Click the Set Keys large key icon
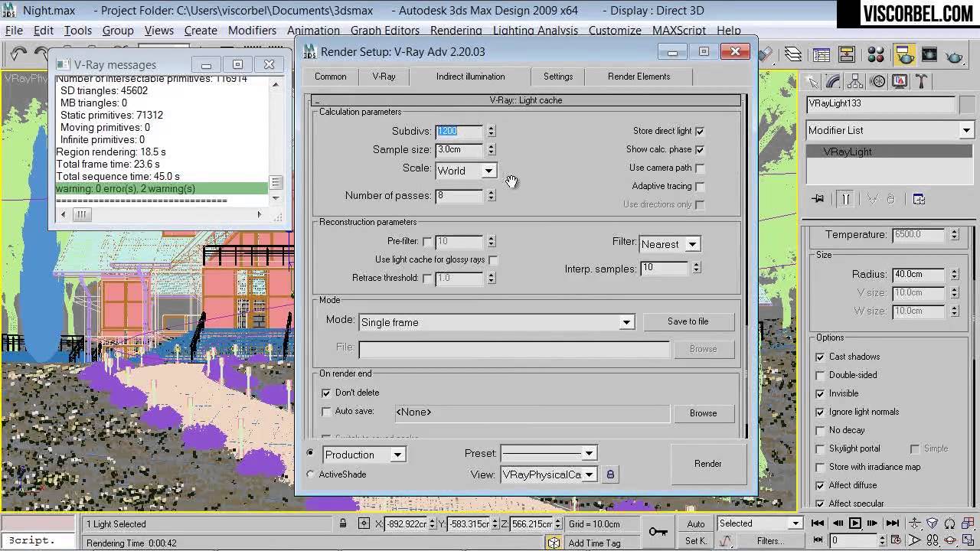 click(x=658, y=531)
